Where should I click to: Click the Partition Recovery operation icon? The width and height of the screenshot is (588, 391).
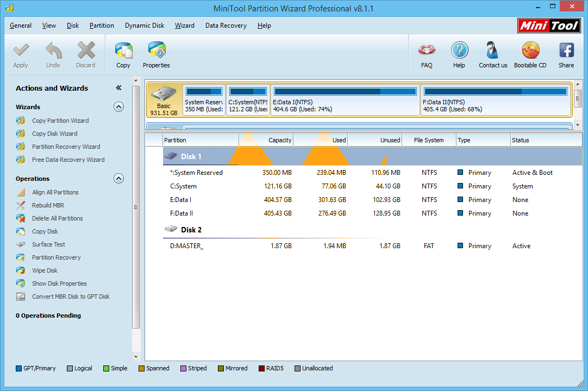[21, 257]
